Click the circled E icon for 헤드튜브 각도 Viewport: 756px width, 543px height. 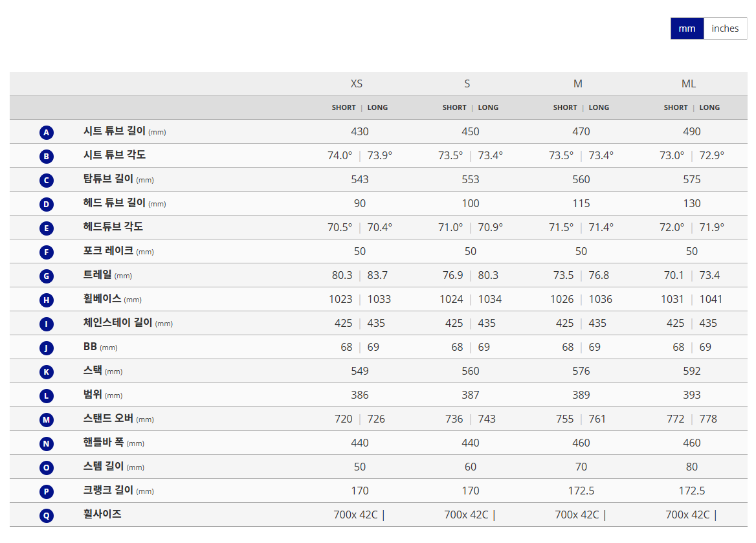click(46, 228)
